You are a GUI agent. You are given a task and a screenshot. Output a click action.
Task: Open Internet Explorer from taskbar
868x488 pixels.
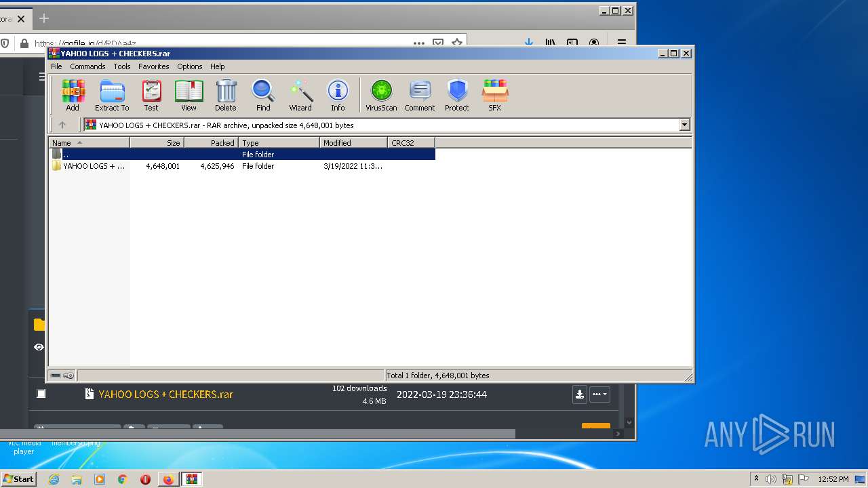(x=54, y=479)
